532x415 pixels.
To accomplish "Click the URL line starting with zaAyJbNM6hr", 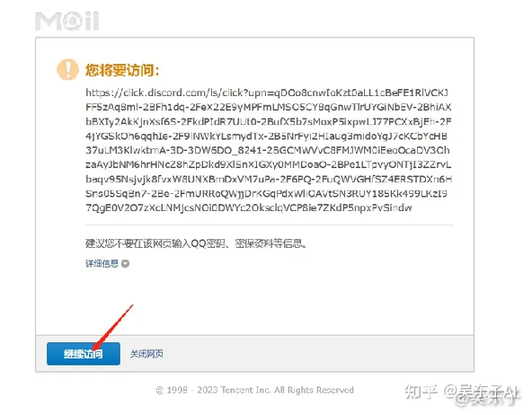I will [x=269, y=164].
